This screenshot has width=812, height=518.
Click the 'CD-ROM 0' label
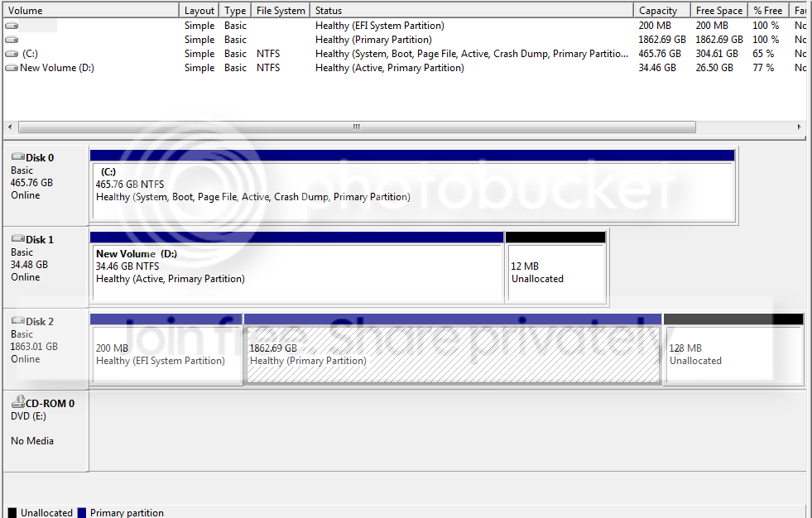point(50,404)
